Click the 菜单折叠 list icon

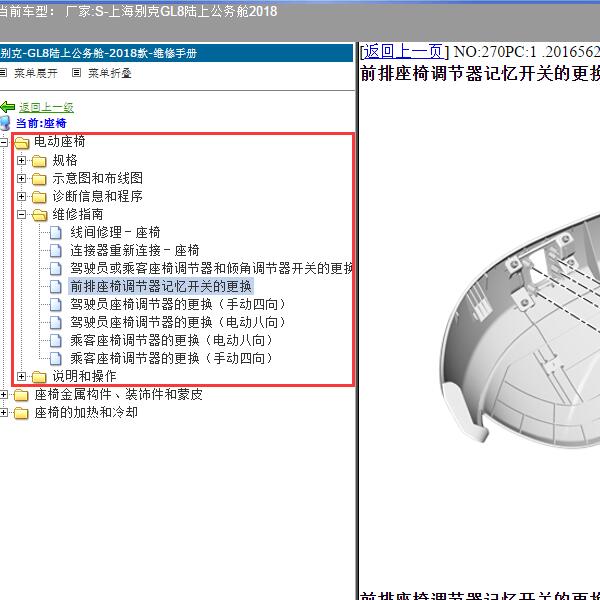coord(77,73)
